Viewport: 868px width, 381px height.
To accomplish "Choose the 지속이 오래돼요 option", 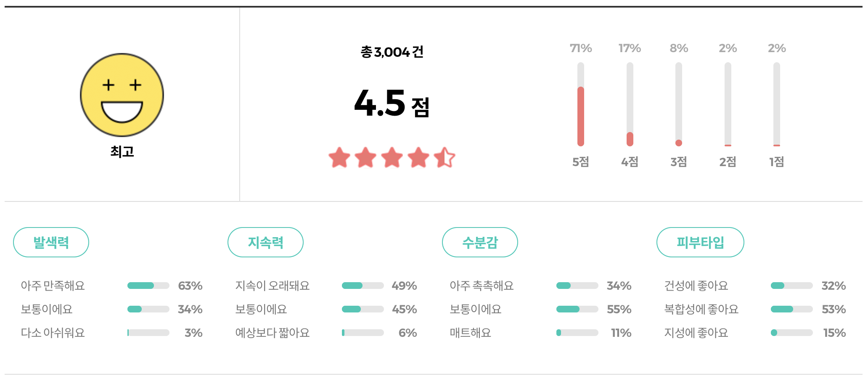I will (272, 286).
